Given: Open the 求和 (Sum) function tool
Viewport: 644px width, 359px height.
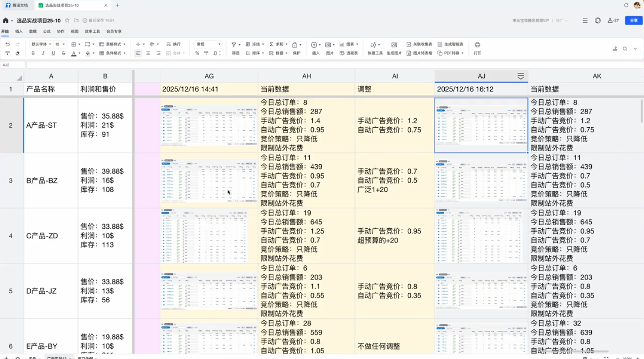Looking at the screenshot, I should (x=277, y=44).
